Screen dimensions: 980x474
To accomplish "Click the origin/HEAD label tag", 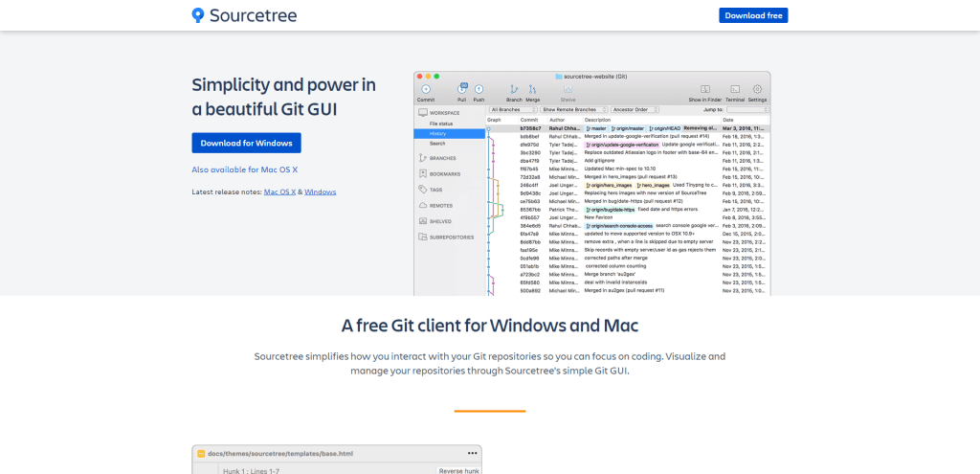I will [x=664, y=128].
